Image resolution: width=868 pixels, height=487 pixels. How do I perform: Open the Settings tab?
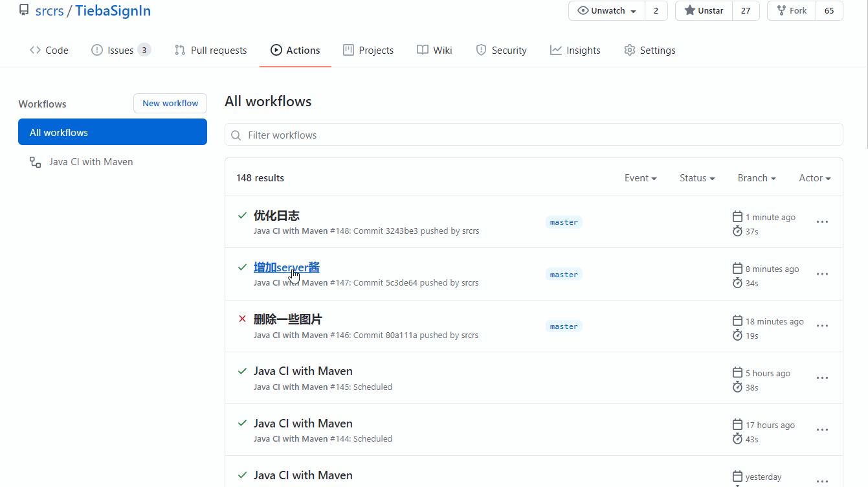pos(650,50)
